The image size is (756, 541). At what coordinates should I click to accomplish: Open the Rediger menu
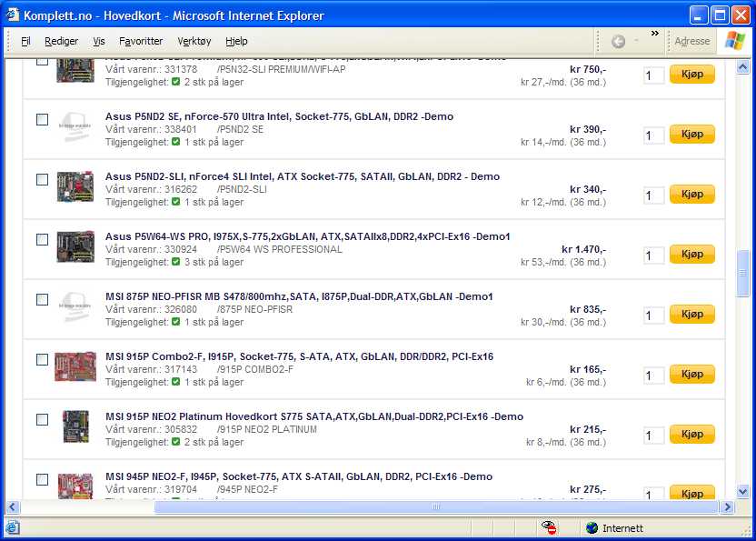(61, 41)
